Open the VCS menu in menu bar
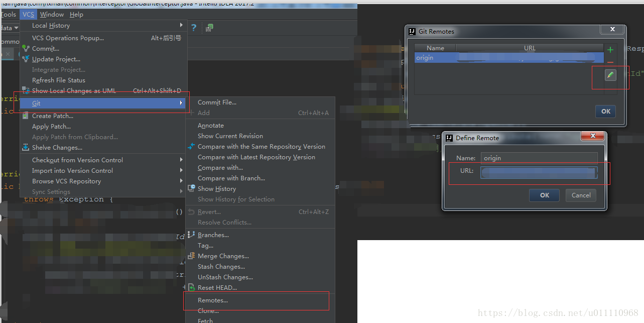This screenshot has width=644, height=323. [x=28, y=14]
